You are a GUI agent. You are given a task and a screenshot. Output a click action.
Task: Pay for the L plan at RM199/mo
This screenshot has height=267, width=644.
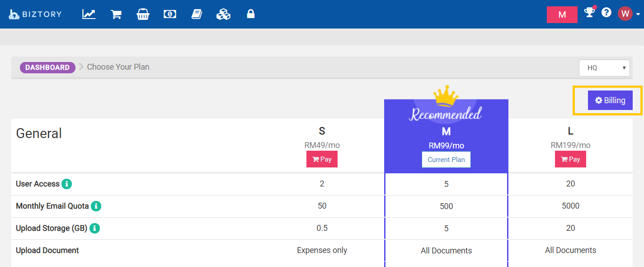coord(570,159)
